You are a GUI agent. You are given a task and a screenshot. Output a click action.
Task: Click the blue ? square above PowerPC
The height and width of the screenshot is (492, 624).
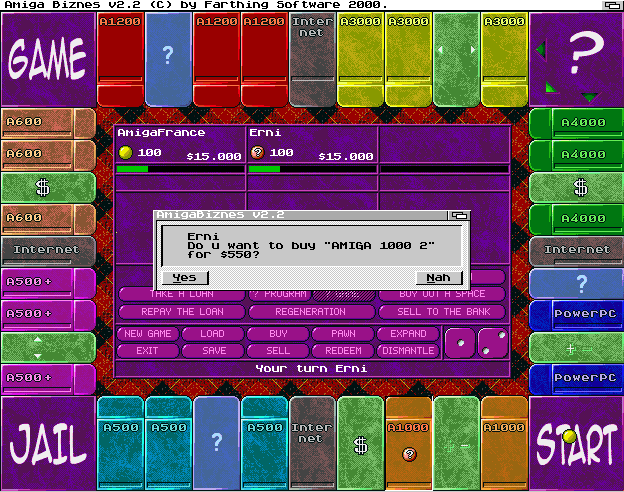point(576,283)
